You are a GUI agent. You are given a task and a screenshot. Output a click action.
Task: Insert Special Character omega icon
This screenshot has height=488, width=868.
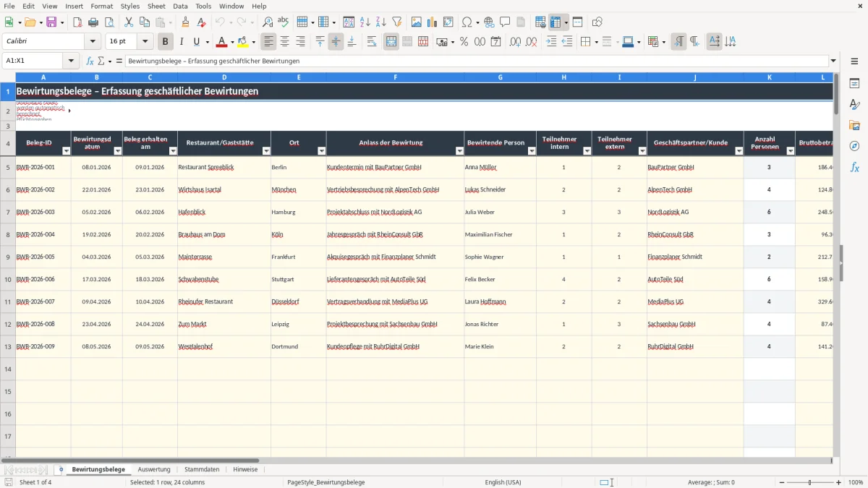467,22
